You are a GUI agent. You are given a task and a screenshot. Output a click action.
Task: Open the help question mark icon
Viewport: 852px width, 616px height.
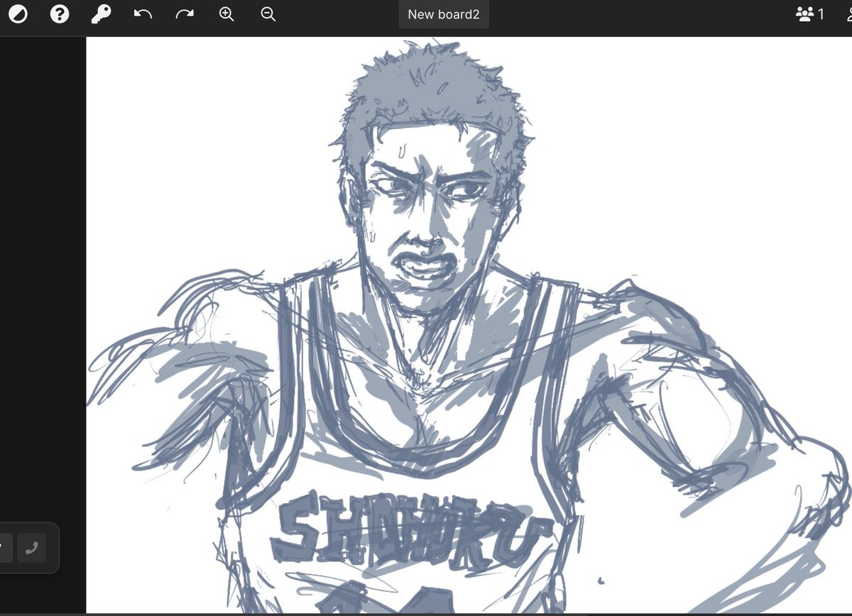click(60, 14)
